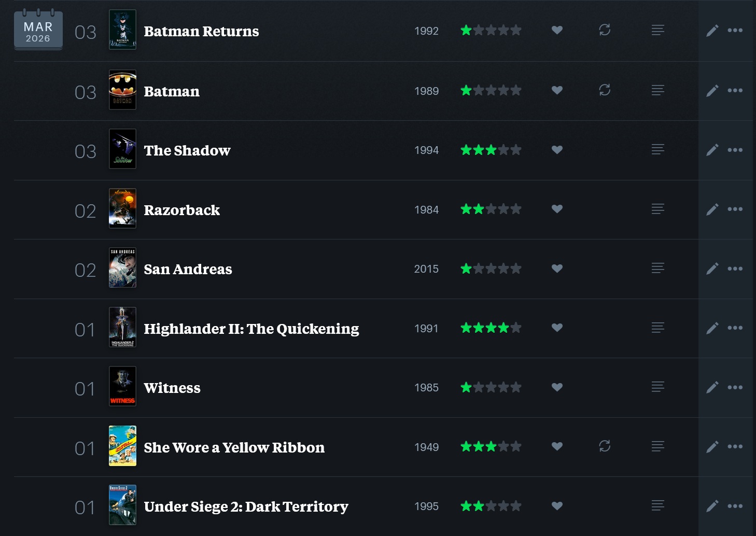Screen dimensions: 756x536
Task: Like Highlander II: The Quickening
Action: point(557,328)
